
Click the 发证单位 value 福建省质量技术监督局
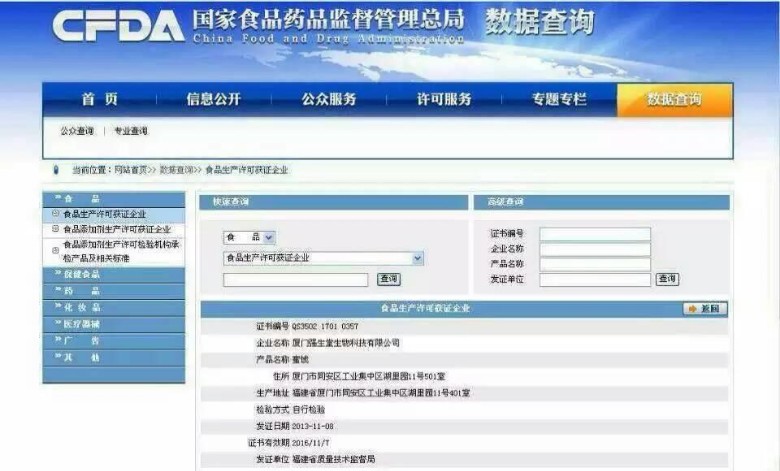333,459
